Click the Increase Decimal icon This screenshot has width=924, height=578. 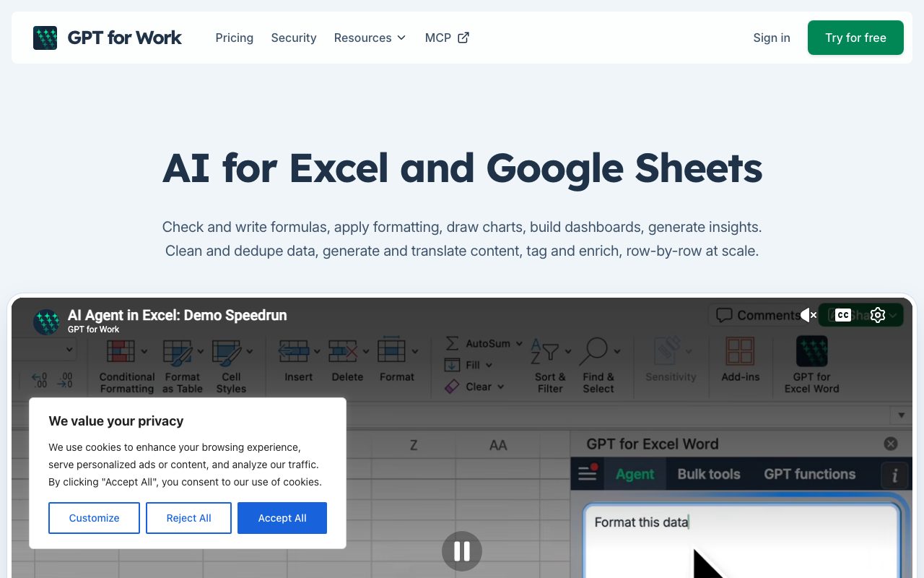(39, 379)
